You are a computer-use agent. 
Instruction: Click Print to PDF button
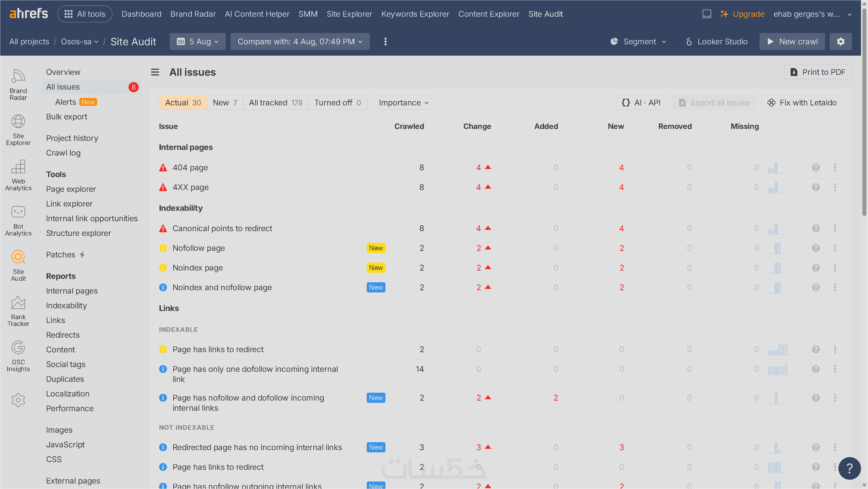click(818, 72)
